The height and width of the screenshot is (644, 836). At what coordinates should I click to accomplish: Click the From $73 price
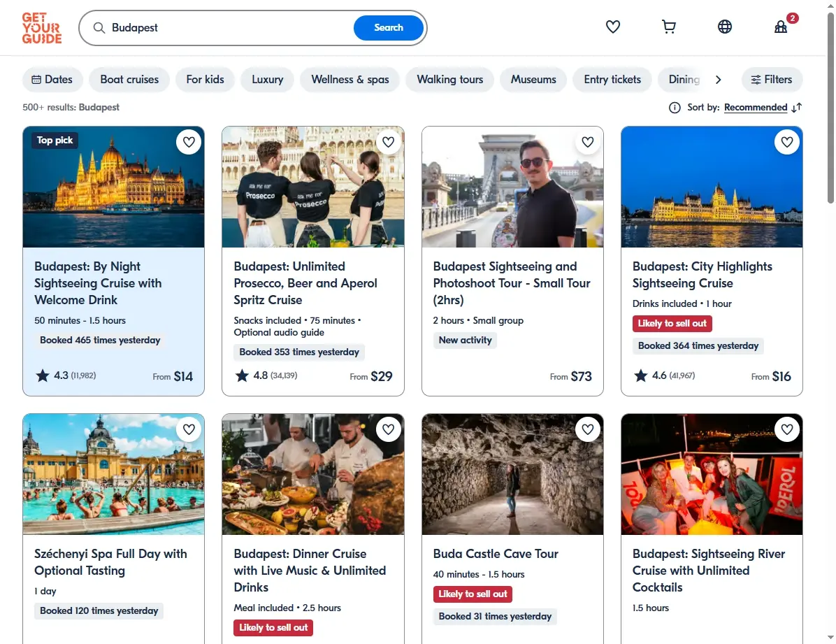(x=571, y=377)
